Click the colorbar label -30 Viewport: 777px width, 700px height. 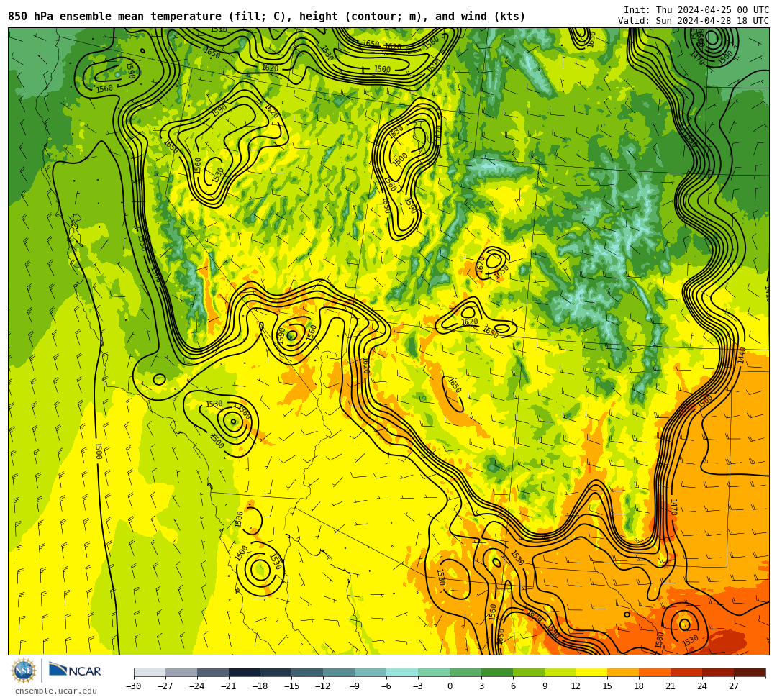(134, 686)
